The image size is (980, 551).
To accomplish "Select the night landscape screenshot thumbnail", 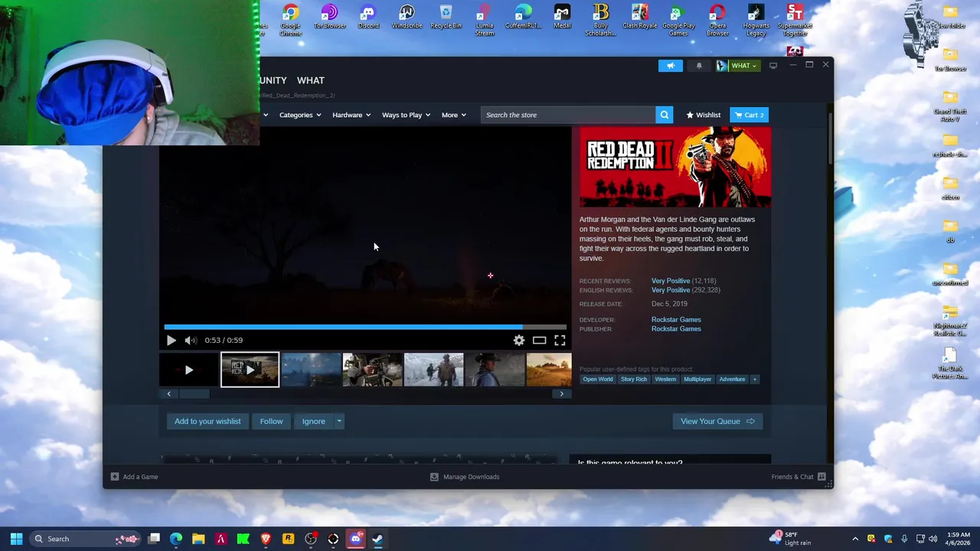I will tap(311, 370).
